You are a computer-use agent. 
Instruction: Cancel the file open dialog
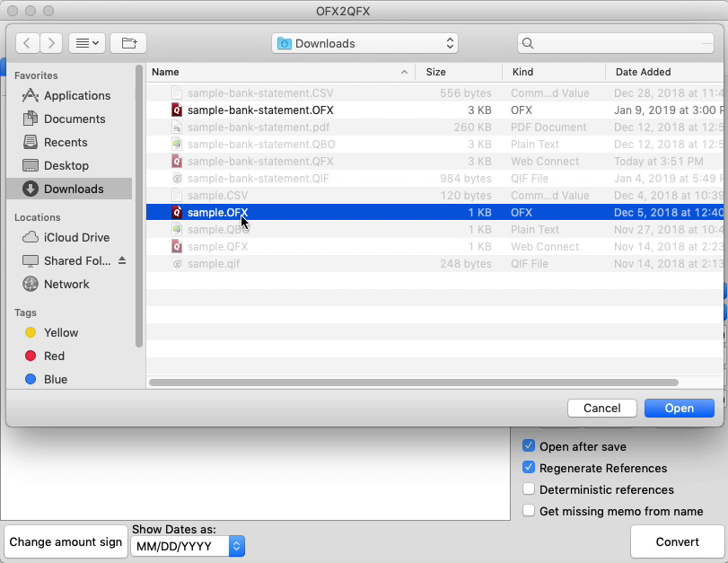pos(601,408)
